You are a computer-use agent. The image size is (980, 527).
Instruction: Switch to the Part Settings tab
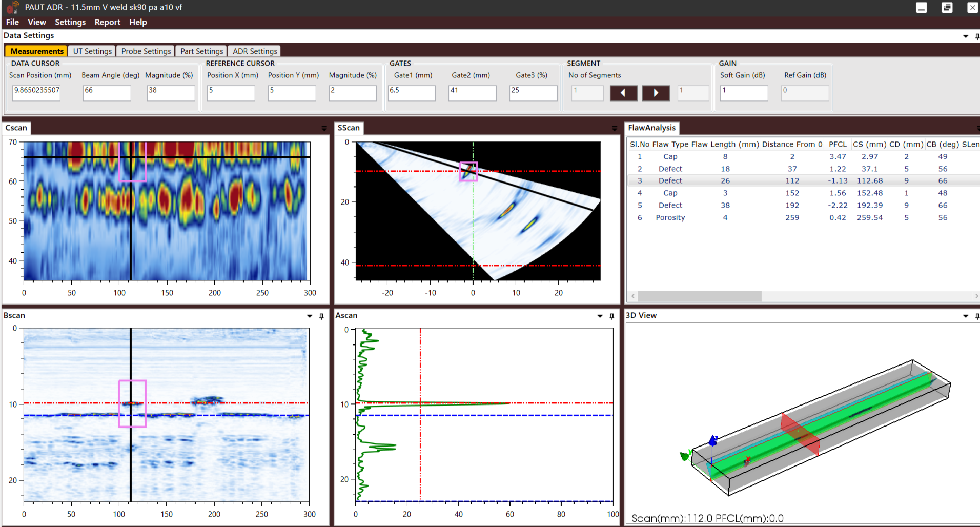point(202,51)
